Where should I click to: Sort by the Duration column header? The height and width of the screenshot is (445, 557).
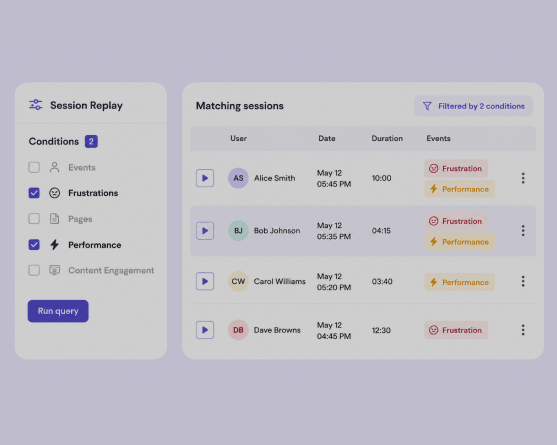click(387, 138)
